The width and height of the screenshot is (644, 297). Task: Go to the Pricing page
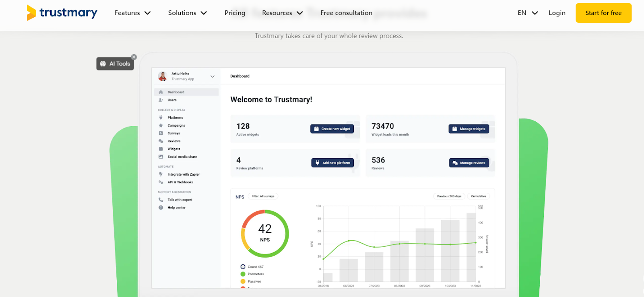(235, 13)
